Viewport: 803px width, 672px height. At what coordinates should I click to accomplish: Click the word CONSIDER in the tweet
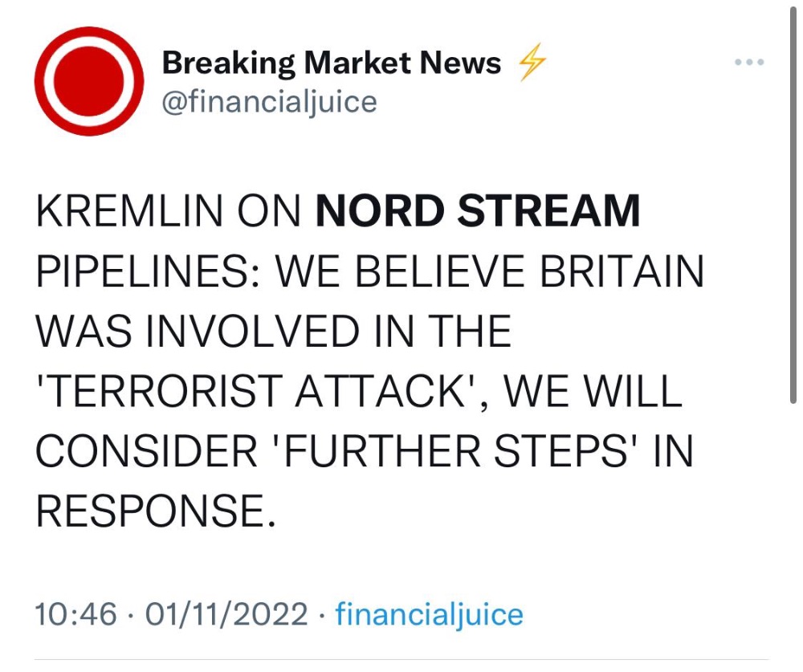point(146,450)
